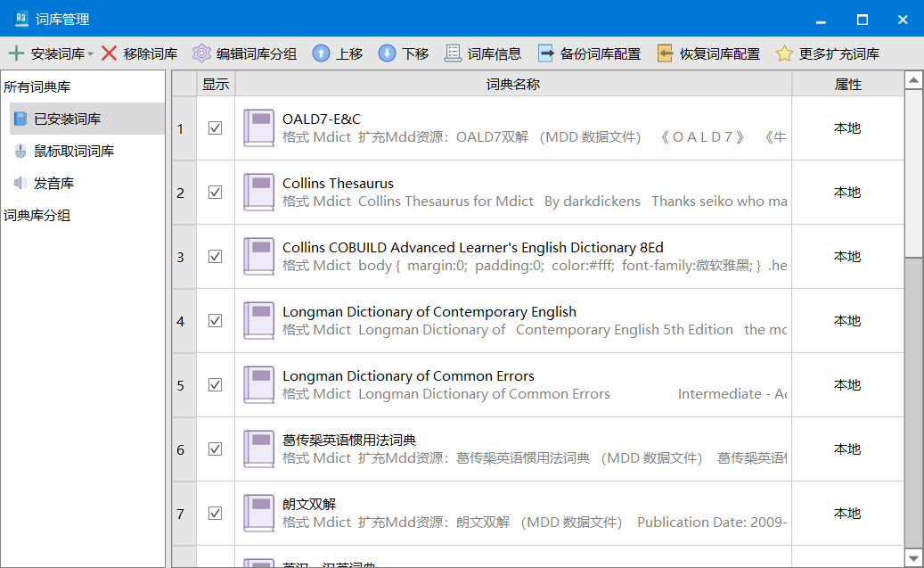
Task: Select Longman Dictionary of Contemporary English title
Action: [429, 312]
